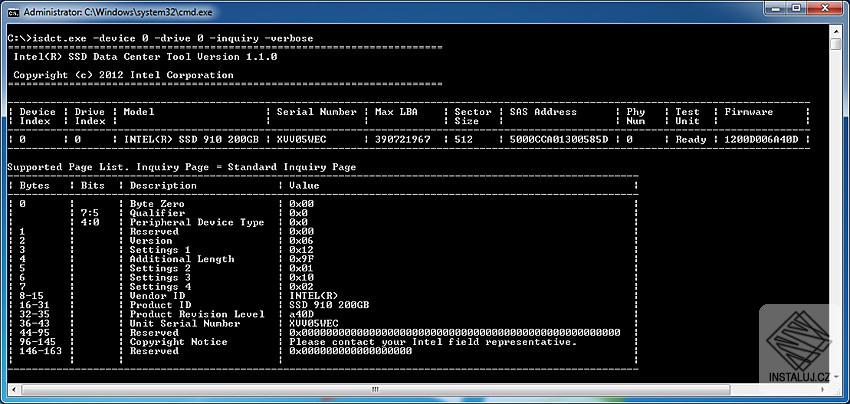Click the 'Settings 4' description row
The height and width of the screenshot is (404, 850).
(x=160, y=287)
